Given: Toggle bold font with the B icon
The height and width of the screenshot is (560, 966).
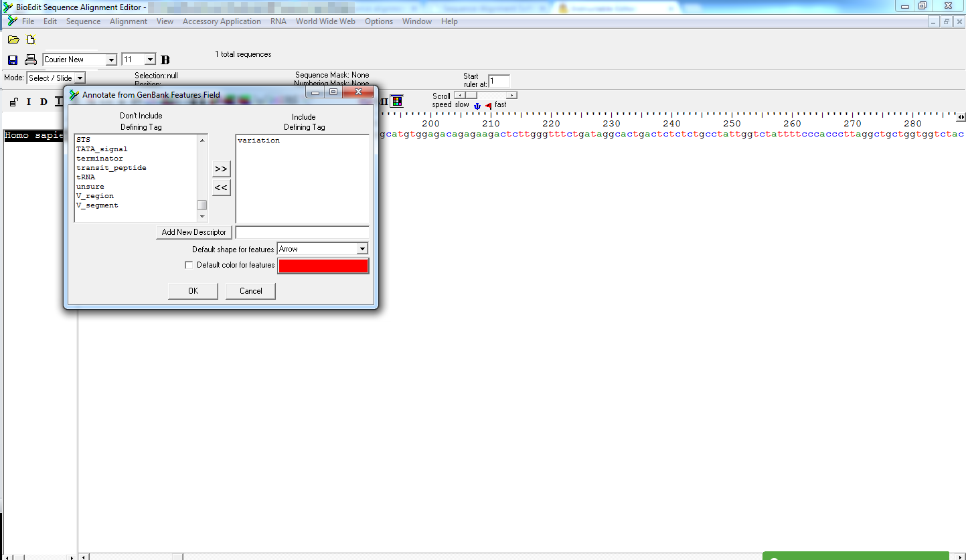Looking at the screenshot, I should 165,60.
